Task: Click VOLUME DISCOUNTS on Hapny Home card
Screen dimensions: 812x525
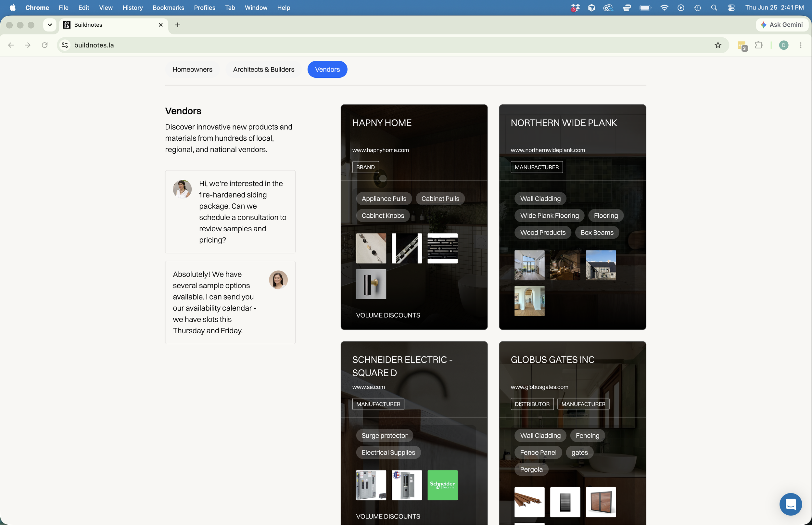Action: (388, 315)
